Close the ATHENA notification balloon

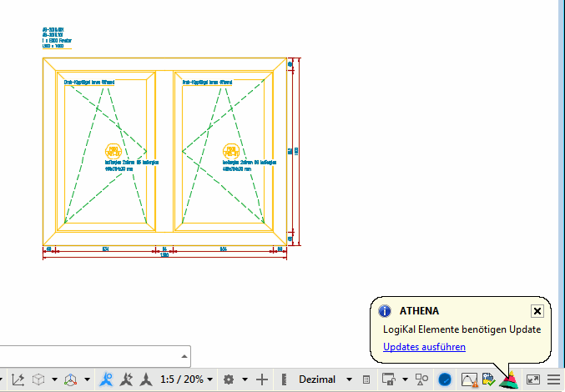click(x=537, y=311)
